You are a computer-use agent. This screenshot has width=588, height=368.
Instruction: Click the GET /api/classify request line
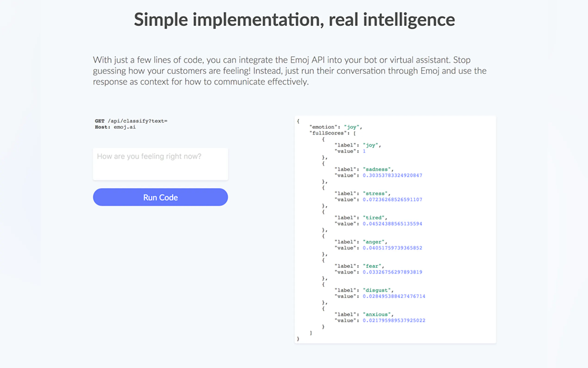131,121
